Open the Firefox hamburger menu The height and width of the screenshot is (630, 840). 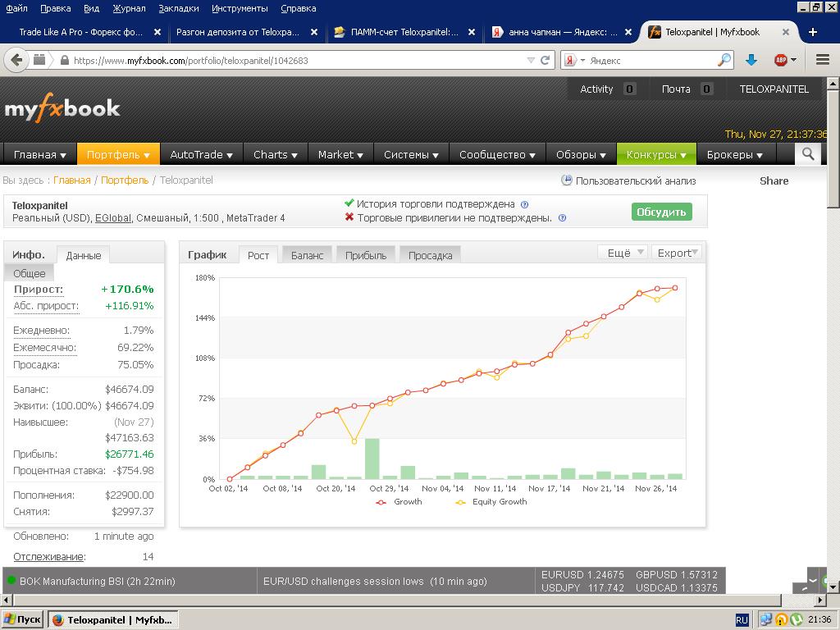click(x=823, y=60)
